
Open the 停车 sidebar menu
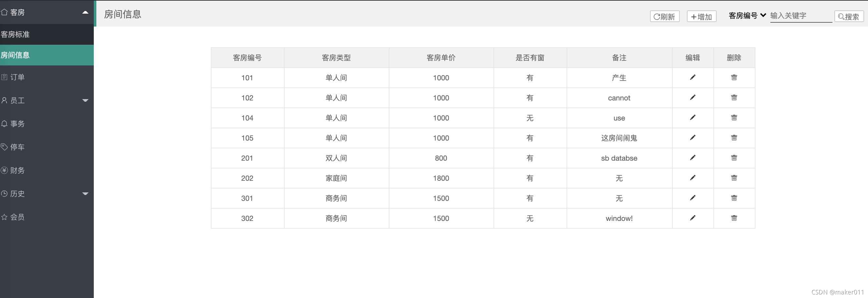[47, 147]
